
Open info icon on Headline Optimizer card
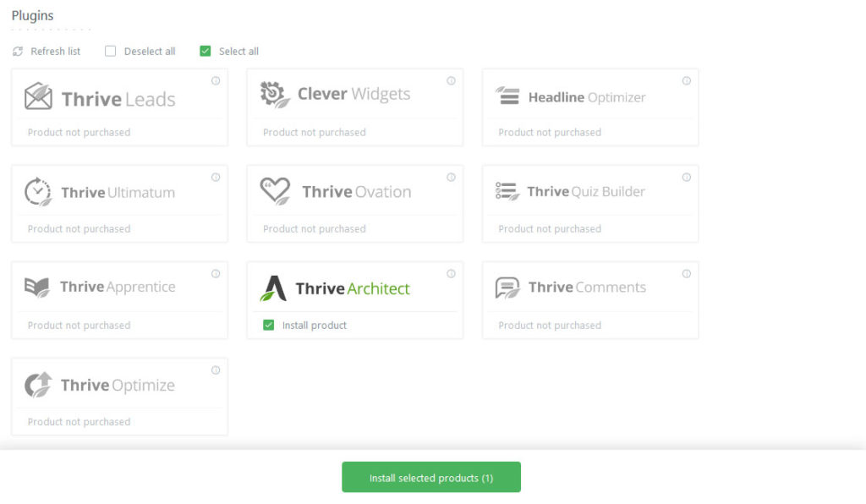687,80
